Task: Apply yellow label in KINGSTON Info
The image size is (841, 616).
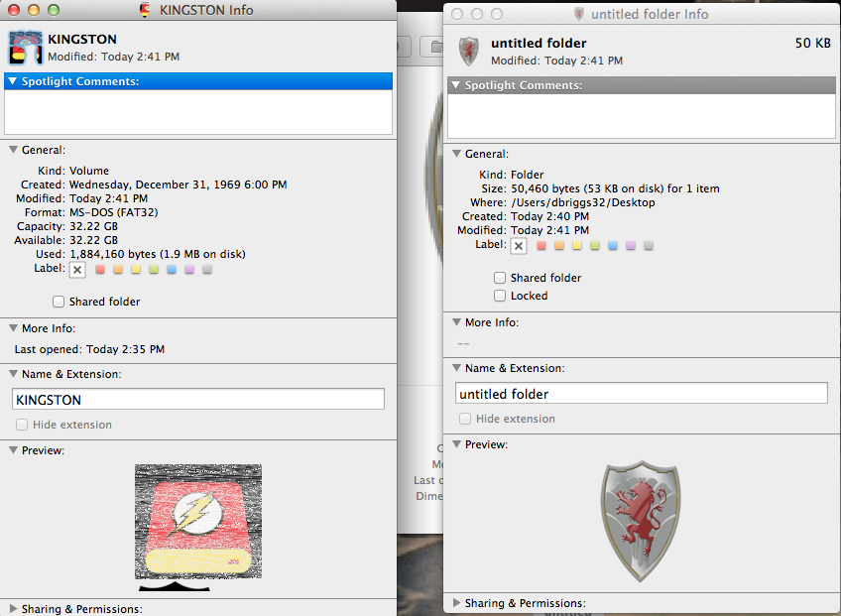Action: pyautogui.click(x=136, y=270)
